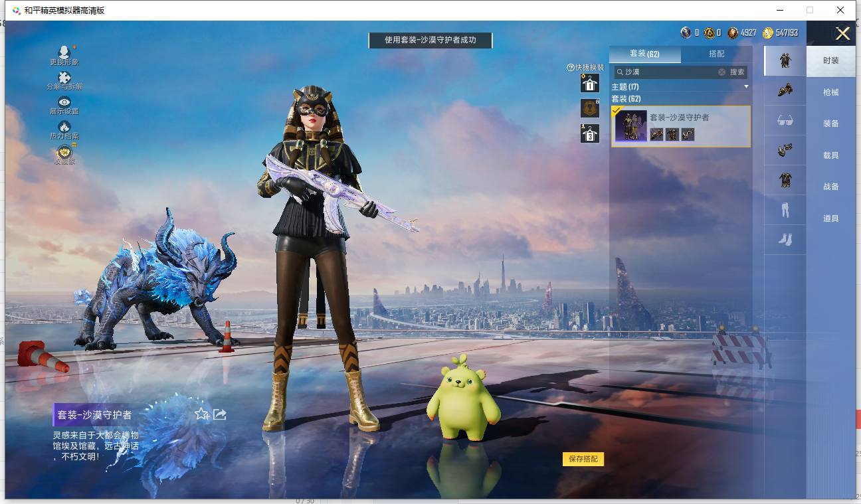This screenshot has height=504, width=861.
Task: Open the 道具 props menu
Action: click(831, 218)
